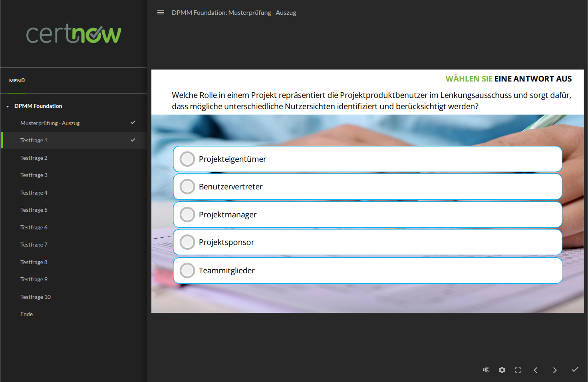Choose Benutzervertreter as the answer

pyautogui.click(x=187, y=187)
